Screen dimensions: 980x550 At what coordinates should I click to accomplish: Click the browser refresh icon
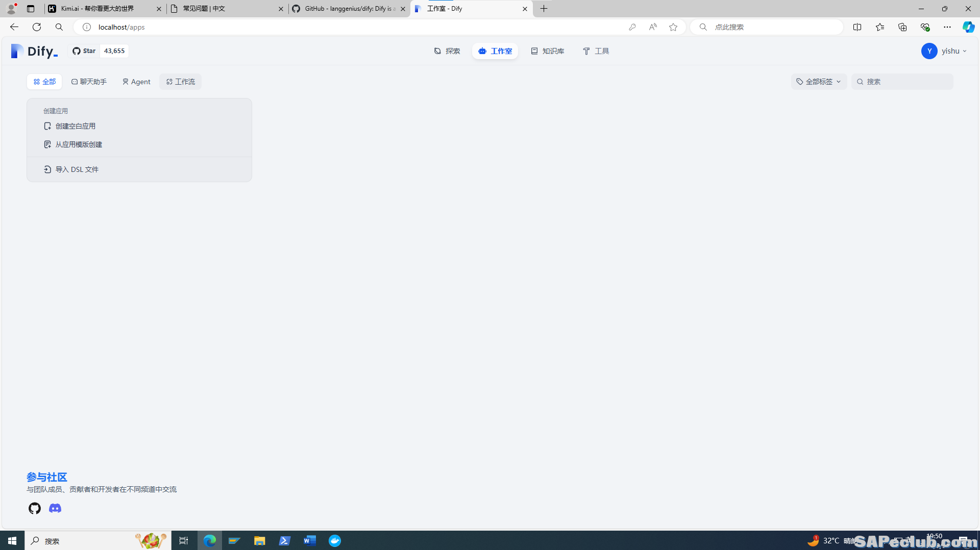(37, 27)
